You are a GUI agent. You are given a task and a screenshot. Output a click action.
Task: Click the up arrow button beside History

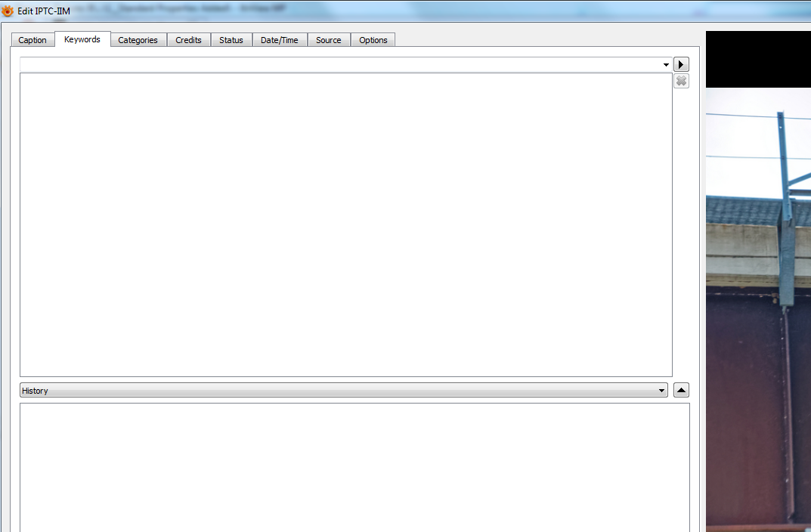(x=681, y=390)
